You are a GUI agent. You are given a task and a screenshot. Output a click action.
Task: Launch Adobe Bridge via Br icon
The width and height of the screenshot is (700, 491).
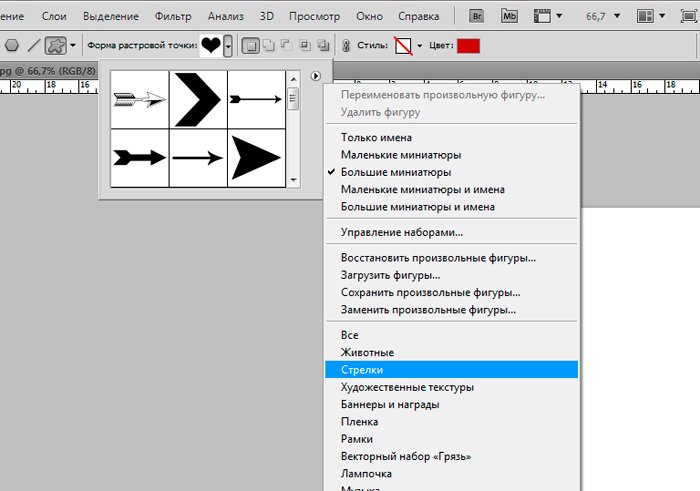pyautogui.click(x=477, y=16)
